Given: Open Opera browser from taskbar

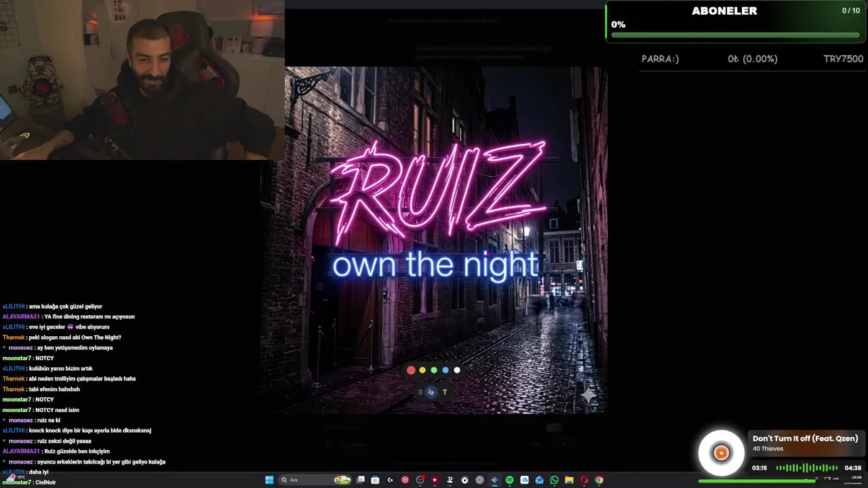Looking at the screenshot, I should (584, 480).
